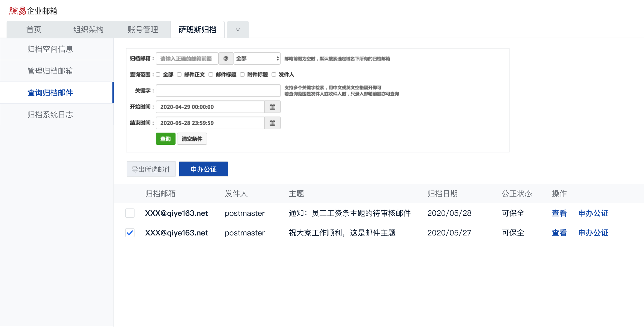Click 查看 link for 2020/05/28 email
This screenshot has height=327, width=644.
pos(559,213)
